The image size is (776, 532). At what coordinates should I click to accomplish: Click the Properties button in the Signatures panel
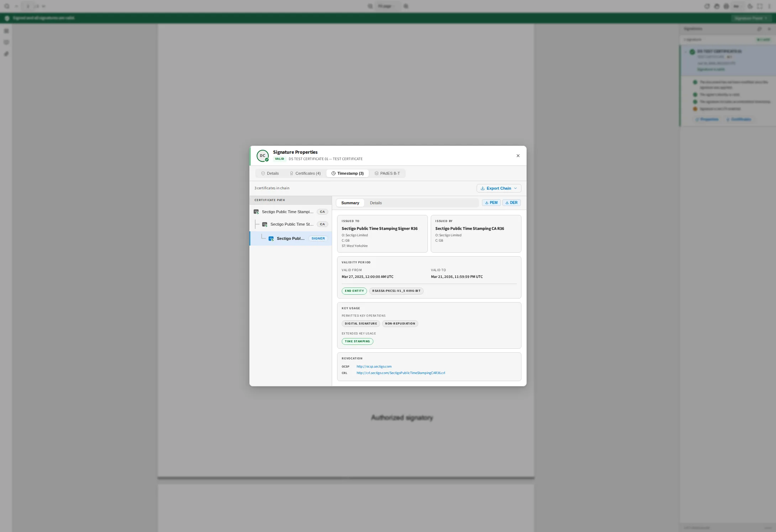click(x=707, y=119)
